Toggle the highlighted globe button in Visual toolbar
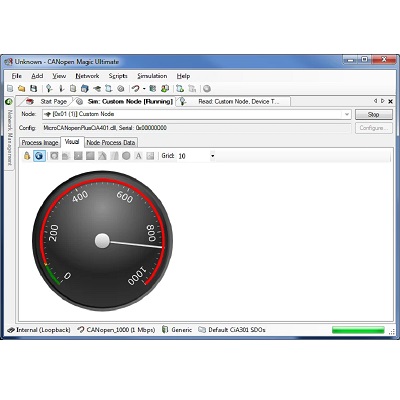This screenshot has width=400, height=400. pyautogui.click(x=39, y=156)
